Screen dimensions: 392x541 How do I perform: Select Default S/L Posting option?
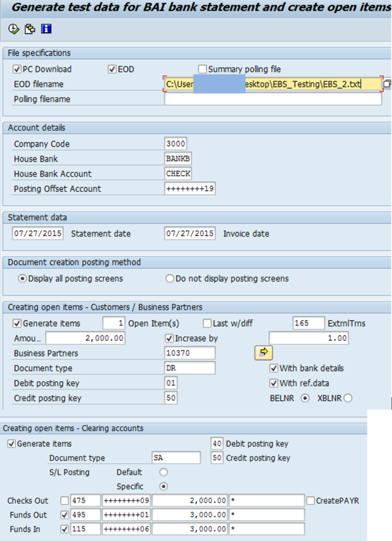(164, 472)
